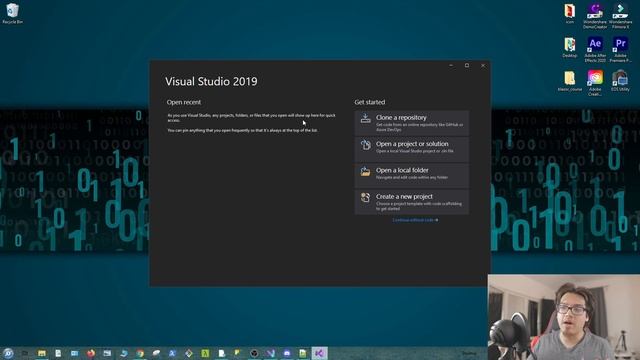The width and height of the screenshot is (640, 360).
Task: Select the Adobe Premiere Pro desktop shortcut
Action: point(620,49)
